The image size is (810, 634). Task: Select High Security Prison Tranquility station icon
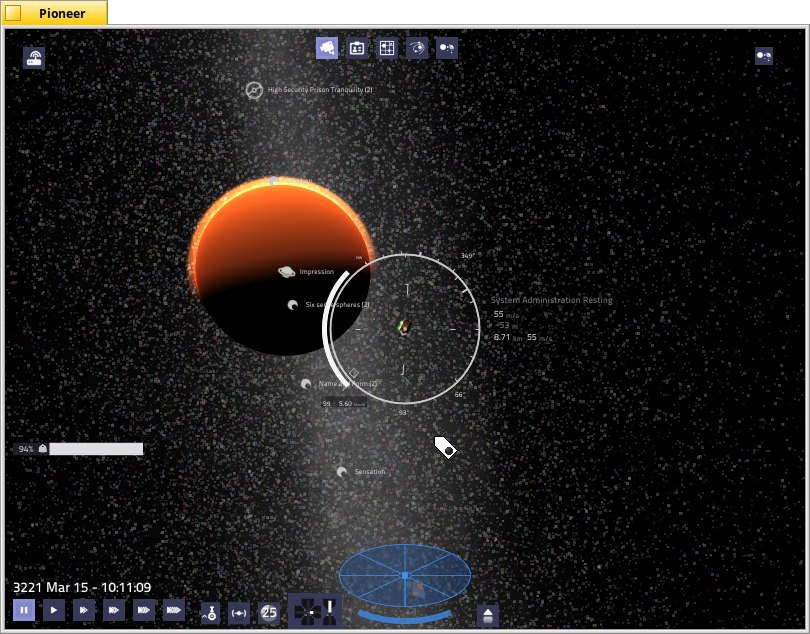[254, 90]
